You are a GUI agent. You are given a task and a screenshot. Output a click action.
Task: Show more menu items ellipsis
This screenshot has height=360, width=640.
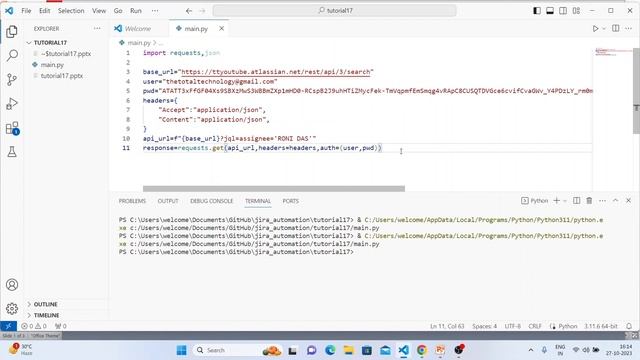(x=155, y=11)
